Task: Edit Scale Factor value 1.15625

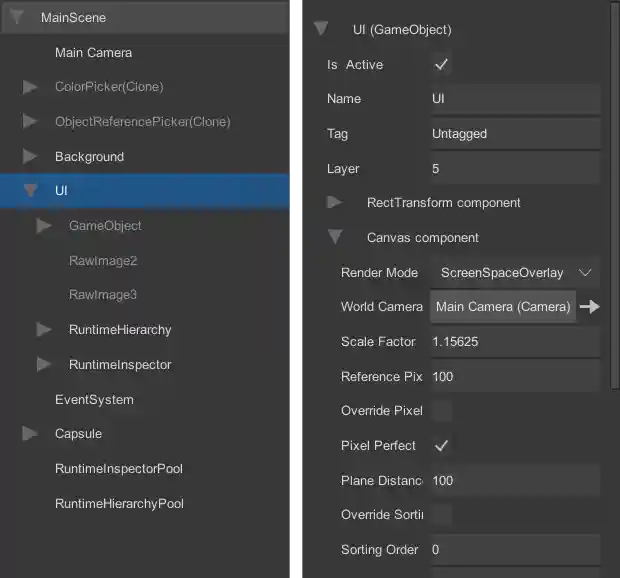Action: click(516, 342)
